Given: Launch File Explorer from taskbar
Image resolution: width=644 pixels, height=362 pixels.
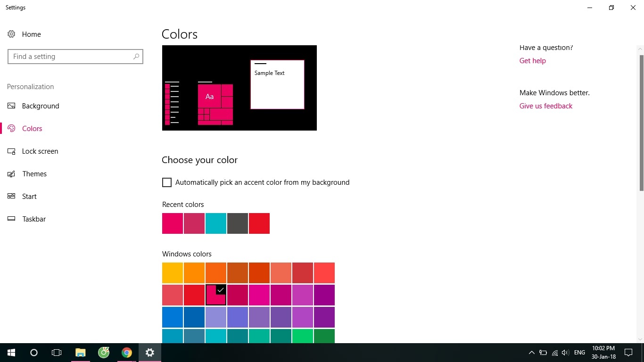Looking at the screenshot, I should tap(81, 353).
